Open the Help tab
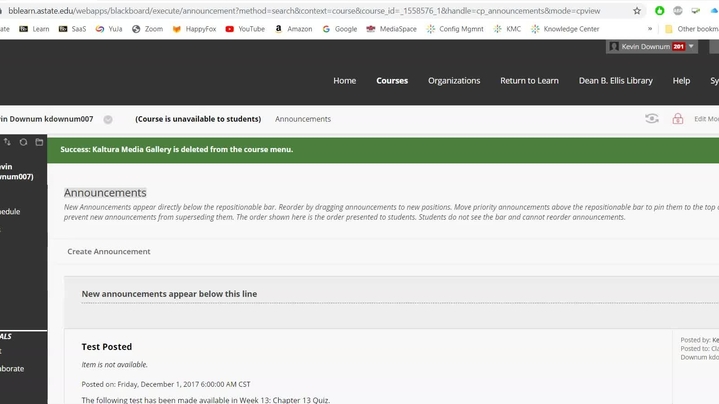This screenshot has height=404, width=719. pos(681,81)
